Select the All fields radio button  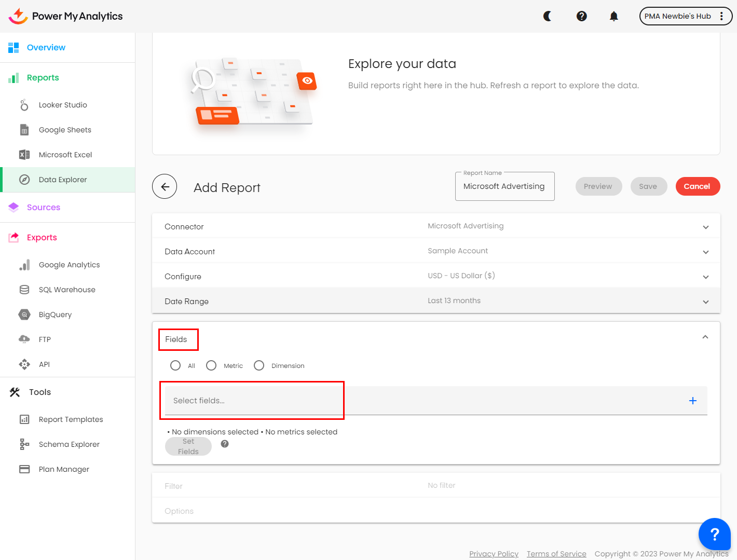175,365
